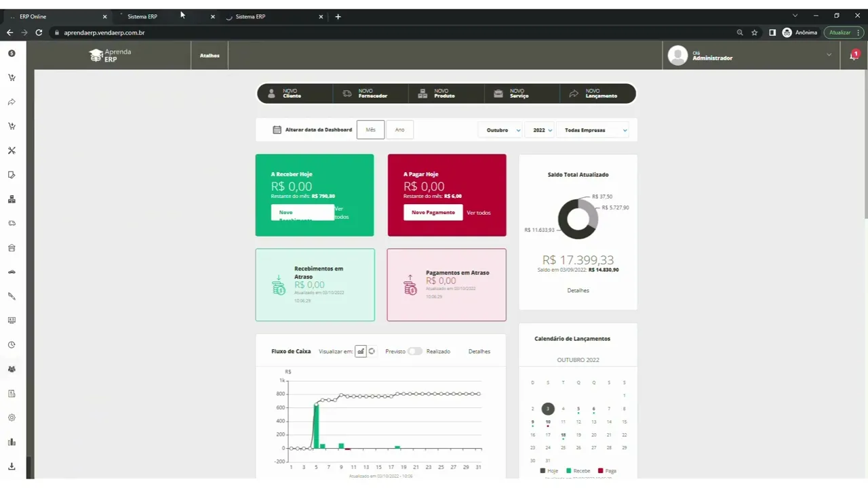Click the Novo Pagamento button
This screenshot has height=488, width=868.
[433, 212]
